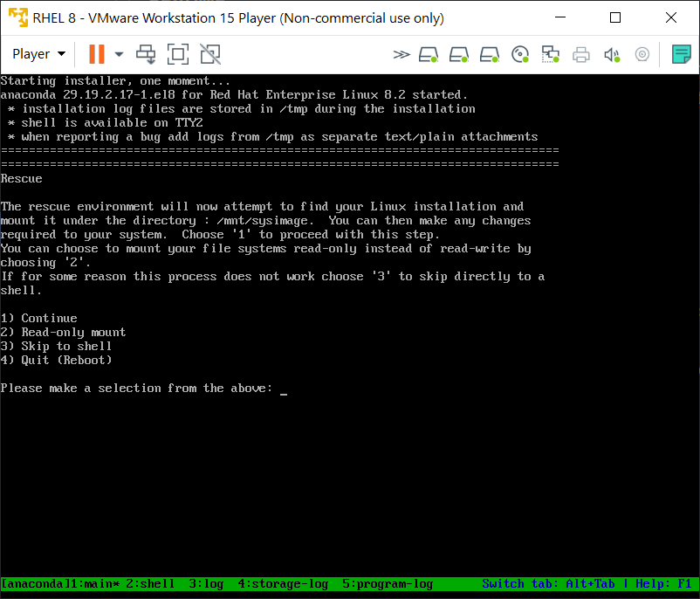The image size is (700, 599).
Task: Select the '5:program-log' tmux tab
Action: coord(388,583)
